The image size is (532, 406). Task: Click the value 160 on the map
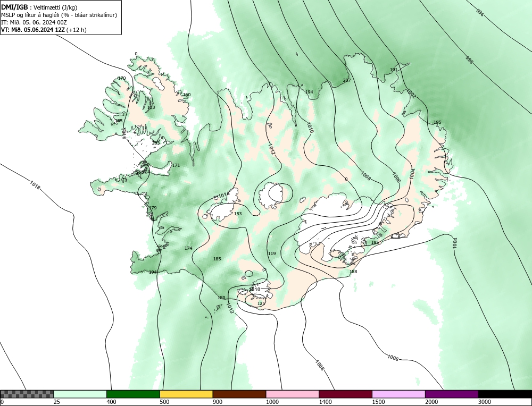(x=187, y=95)
